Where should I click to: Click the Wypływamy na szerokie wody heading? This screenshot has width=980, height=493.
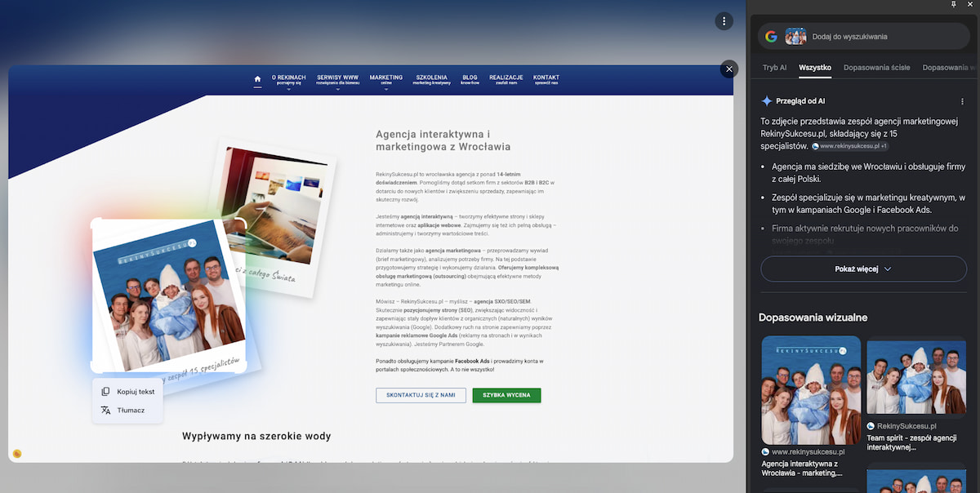coord(256,436)
